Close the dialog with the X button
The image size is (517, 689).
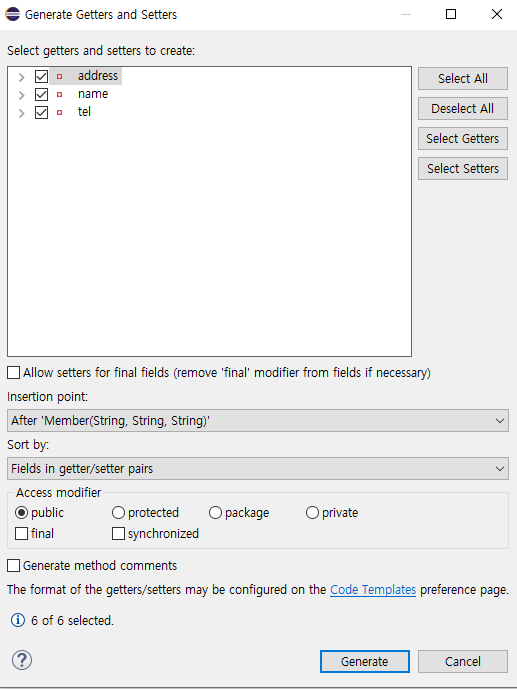497,14
